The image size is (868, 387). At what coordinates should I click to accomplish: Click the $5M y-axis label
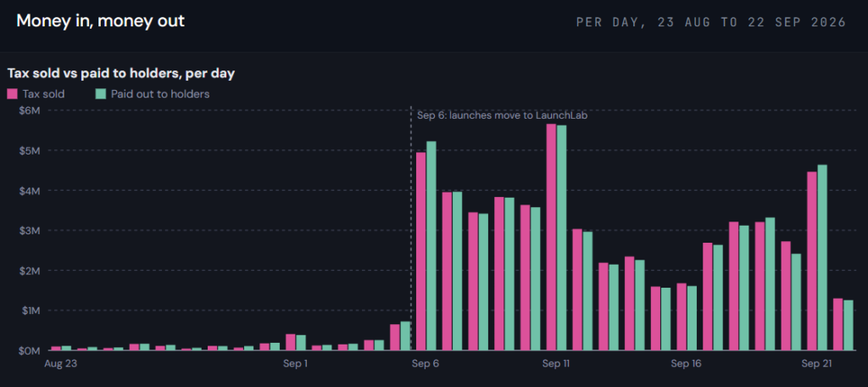pos(31,150)
